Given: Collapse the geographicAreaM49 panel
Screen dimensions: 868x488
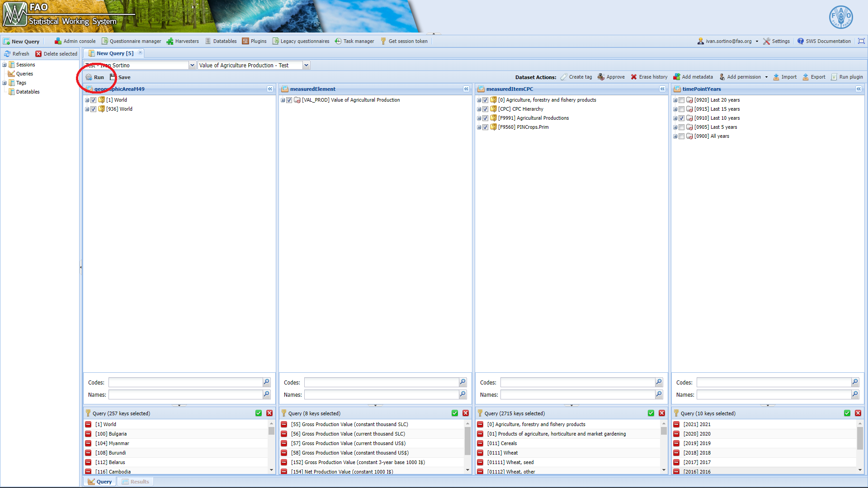Looking at the screenshot, I should pyautogui.click(x=270, y=89).
